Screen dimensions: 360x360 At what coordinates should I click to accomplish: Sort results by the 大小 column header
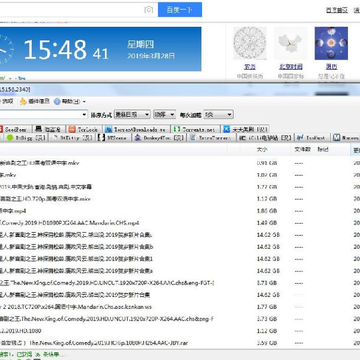(262, 149)
